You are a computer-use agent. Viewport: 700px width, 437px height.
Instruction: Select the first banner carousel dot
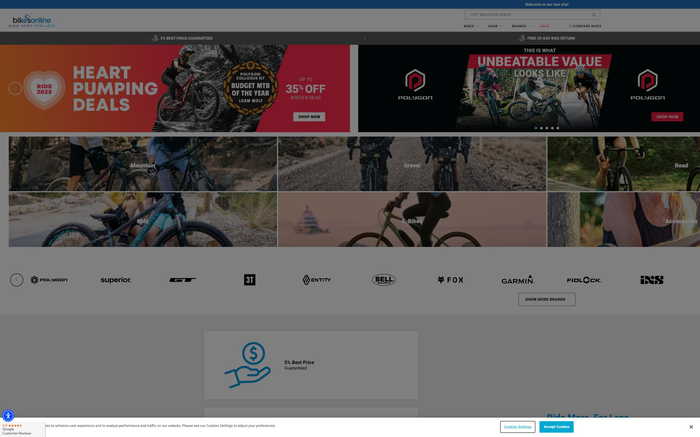point(536,128)
